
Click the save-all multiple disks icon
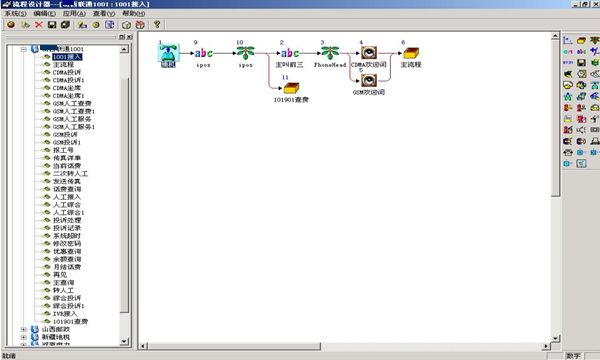point(65,24)
